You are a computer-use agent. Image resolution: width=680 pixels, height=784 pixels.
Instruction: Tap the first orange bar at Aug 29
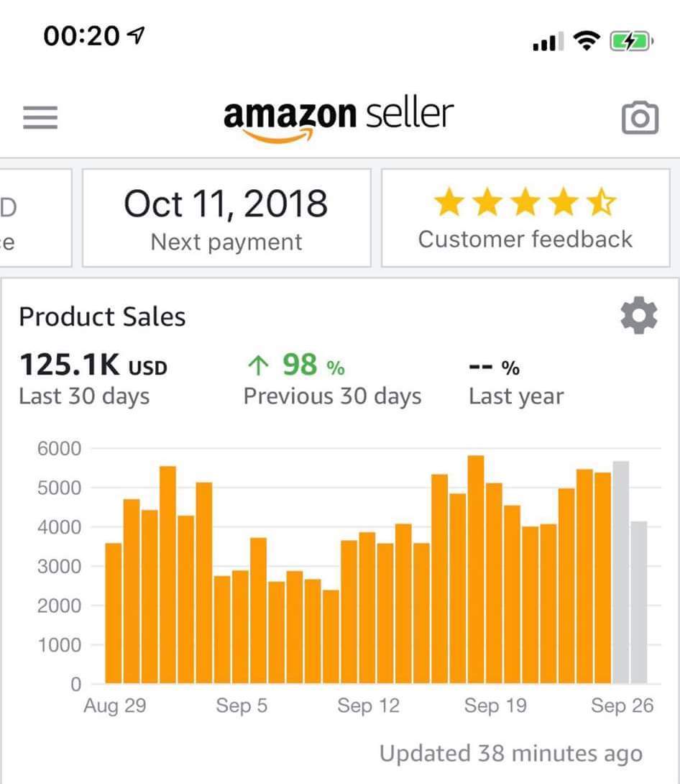click(114, 613)
